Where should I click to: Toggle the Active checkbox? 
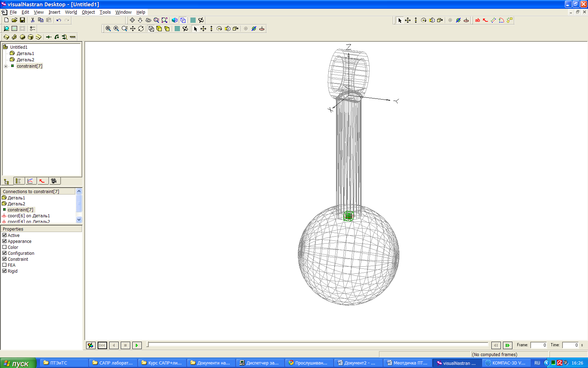tap(5, 235)
